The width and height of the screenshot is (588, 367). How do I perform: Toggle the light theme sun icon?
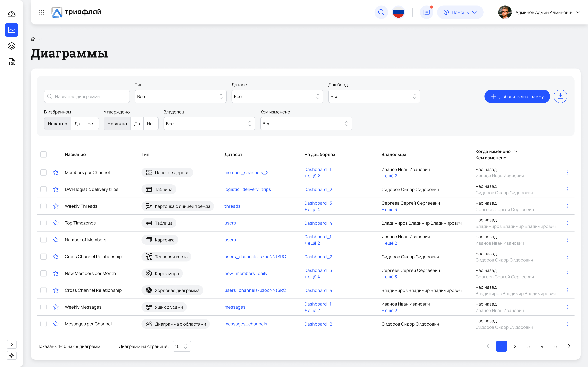tap(11, 355)
